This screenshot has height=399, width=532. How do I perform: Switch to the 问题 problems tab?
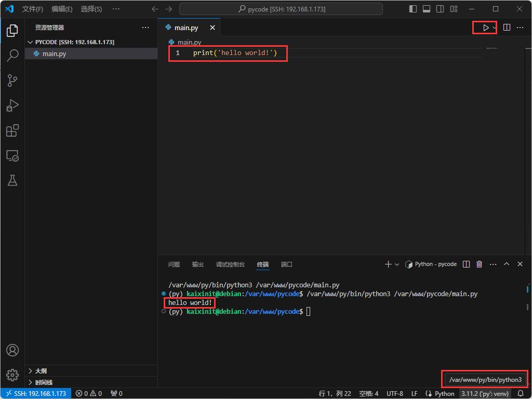(174, 264)
